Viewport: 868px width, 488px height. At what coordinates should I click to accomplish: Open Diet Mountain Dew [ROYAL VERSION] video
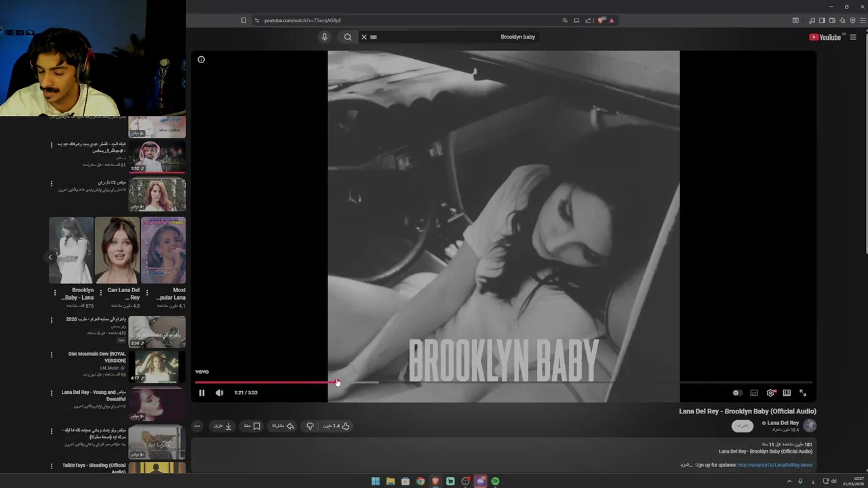(157, 366)
